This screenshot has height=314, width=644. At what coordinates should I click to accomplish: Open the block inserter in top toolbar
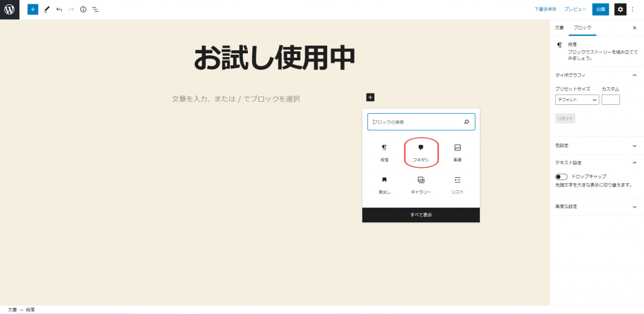click(33, 9)
